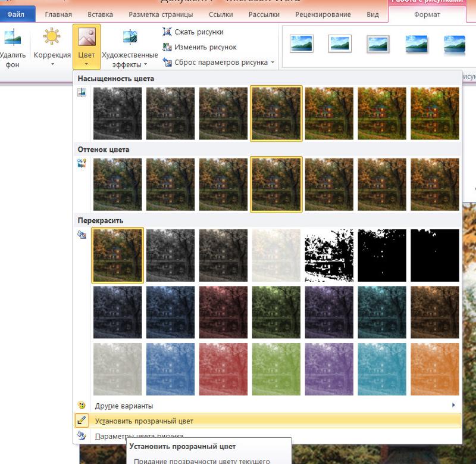
Task: Click the Цвет picture icon button
Action: point(87,37)
